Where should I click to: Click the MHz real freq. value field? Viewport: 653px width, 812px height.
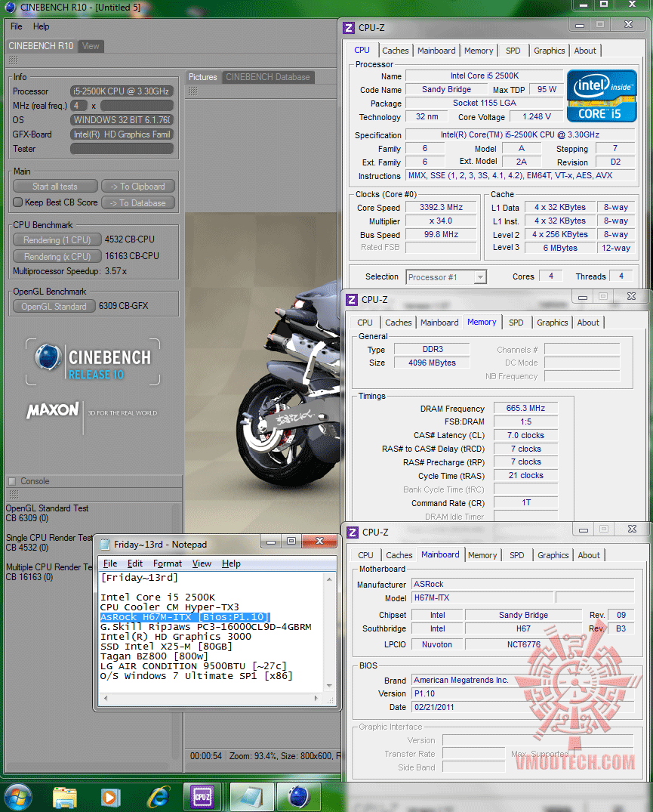pyautogui.click(x=137, y=106)
